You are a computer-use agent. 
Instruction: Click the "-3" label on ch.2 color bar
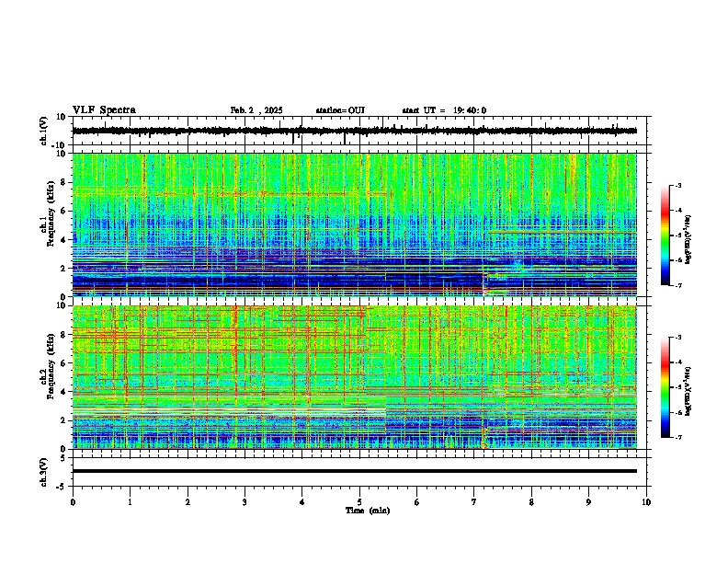point(678,338)
